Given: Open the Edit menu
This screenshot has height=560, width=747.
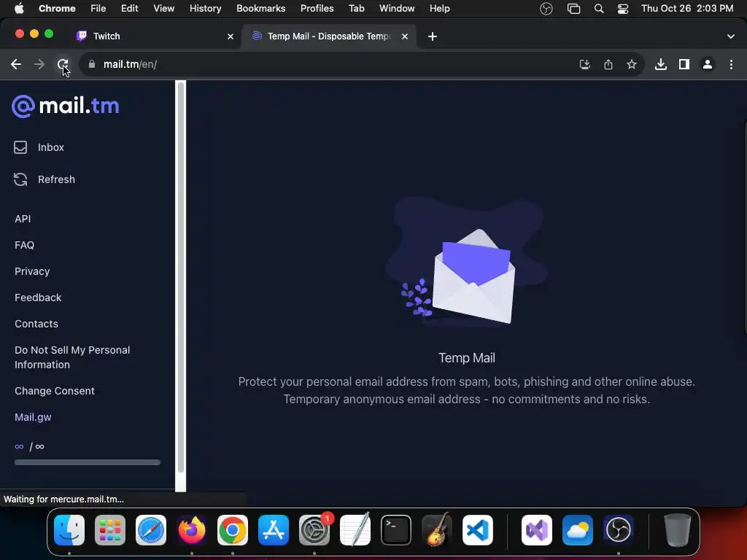Looking at the screenshot, I should click(130, 9).
